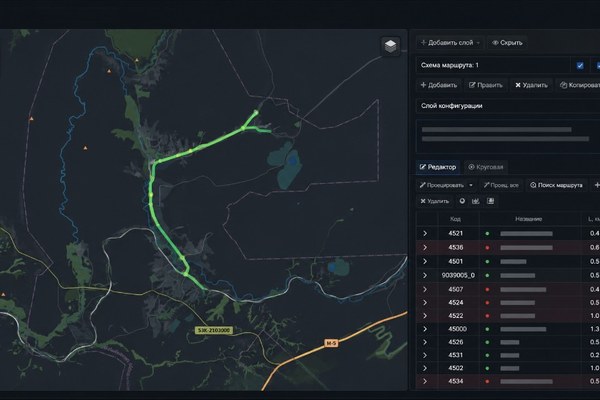This screenshot has width=600, height=400.
Task: Click the Поиск маршрута button
Action: point(556,185)
